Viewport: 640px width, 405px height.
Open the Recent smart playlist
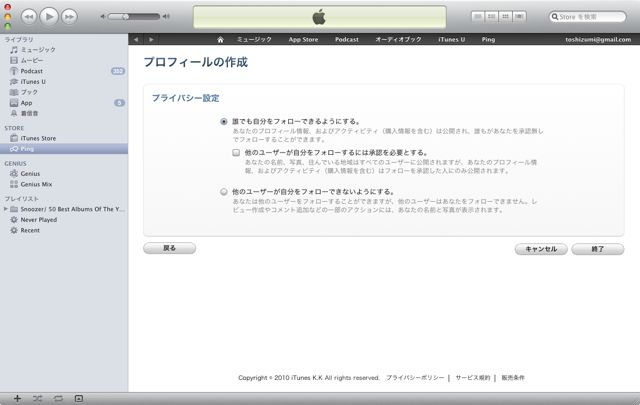pos(64,230)
